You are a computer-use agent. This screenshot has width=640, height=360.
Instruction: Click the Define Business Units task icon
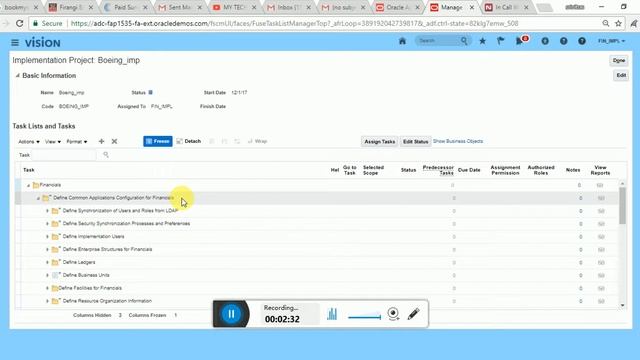click(56, 275)
